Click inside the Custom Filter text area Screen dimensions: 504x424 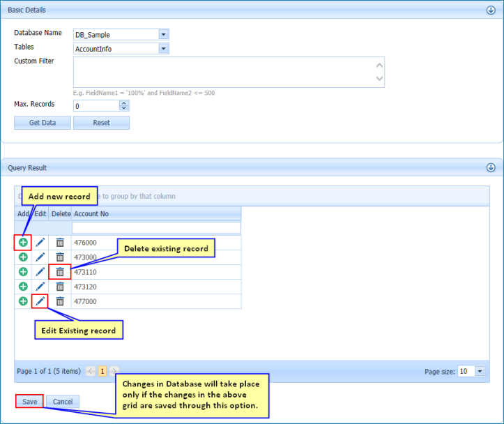coord(229,73)
